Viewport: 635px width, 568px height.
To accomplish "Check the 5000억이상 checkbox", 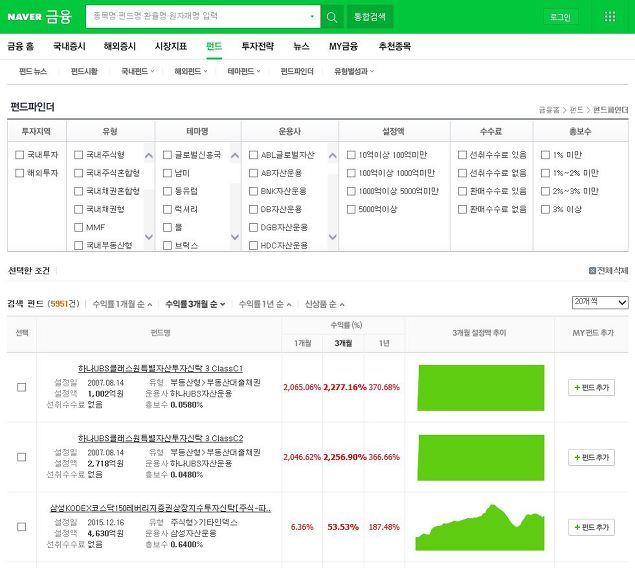I will pyautogui.click(x=351, y=209).
